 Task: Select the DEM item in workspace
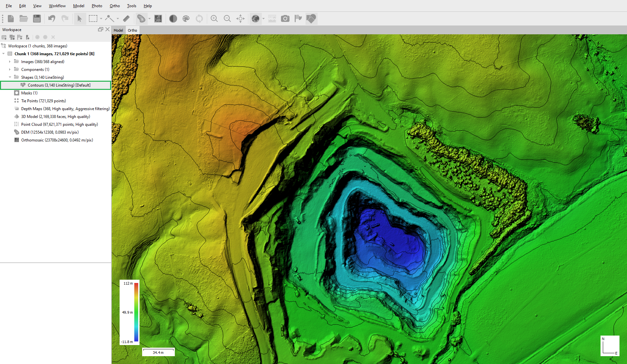[50, 132]
